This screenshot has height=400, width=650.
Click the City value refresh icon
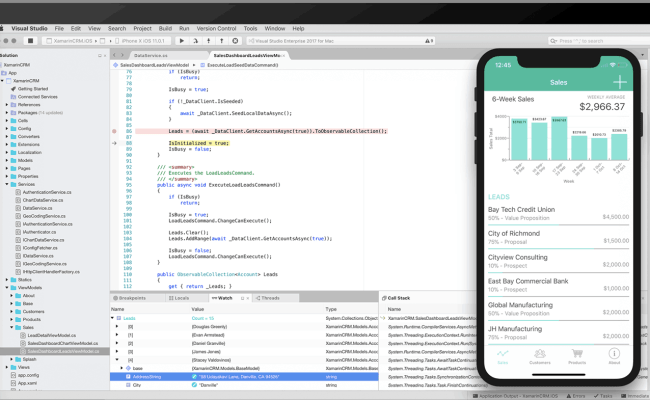(x=194, y=385)
